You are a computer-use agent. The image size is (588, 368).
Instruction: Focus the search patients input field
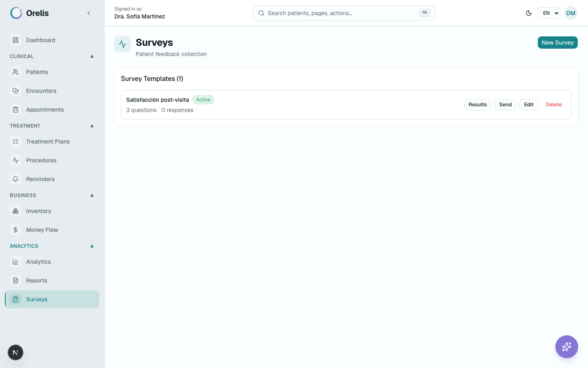click(x=344, y=13)
